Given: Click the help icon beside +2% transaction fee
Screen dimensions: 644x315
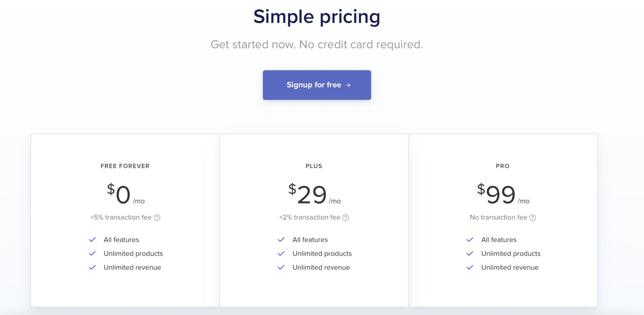Looking at the screenshot, I should pos(345,217).
